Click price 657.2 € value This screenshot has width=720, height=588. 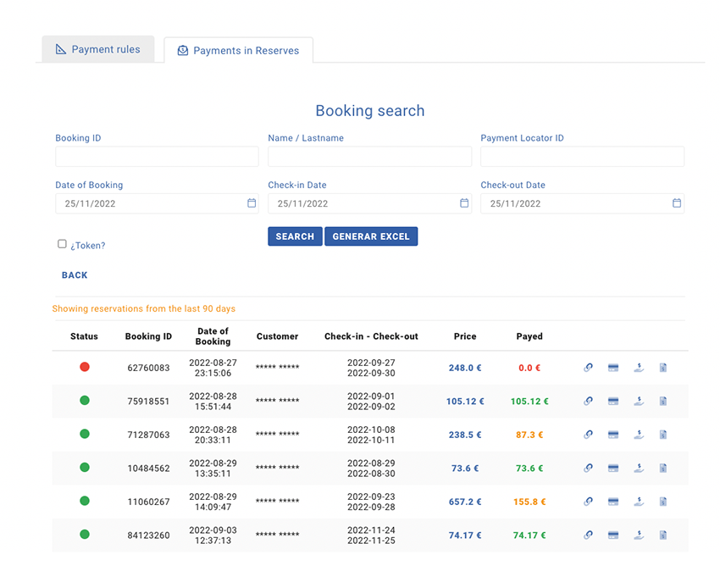click(465, 502)
